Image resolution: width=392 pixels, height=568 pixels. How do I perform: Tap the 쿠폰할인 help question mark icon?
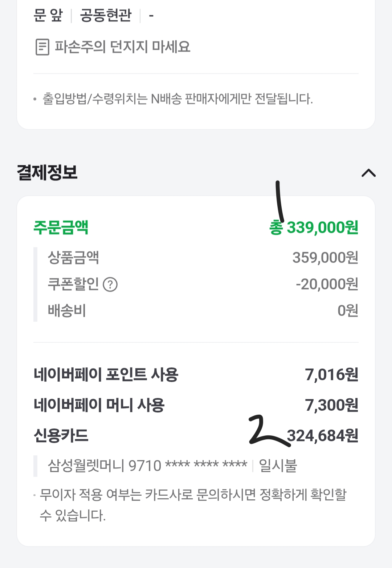pyautogui.click(x=110, y=285)
